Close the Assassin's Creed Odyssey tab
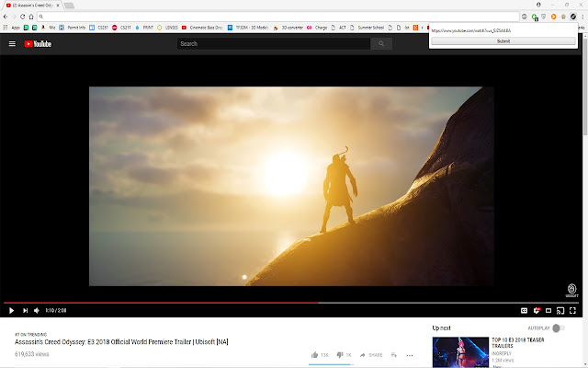Viewport: 588px width, 368px height. click(57, 6)
